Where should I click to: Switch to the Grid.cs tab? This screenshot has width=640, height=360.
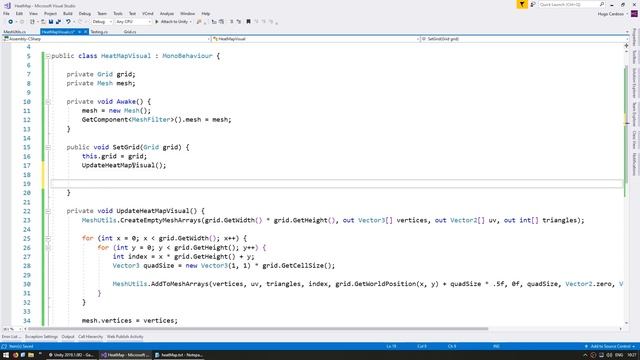[130, 31]
